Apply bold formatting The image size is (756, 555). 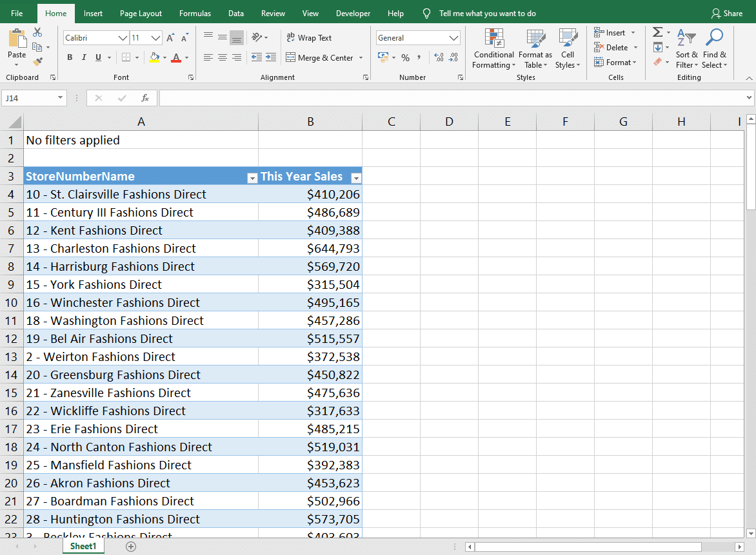pos(70,57)
